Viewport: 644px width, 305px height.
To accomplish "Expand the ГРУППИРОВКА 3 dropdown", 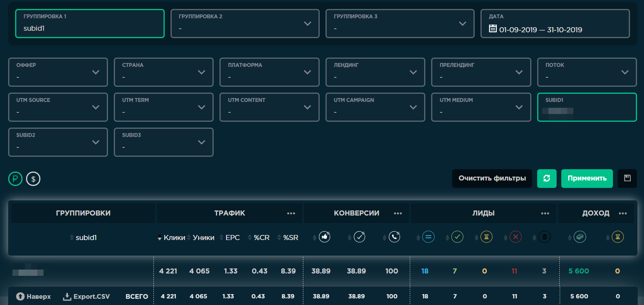I will (400, 24).
